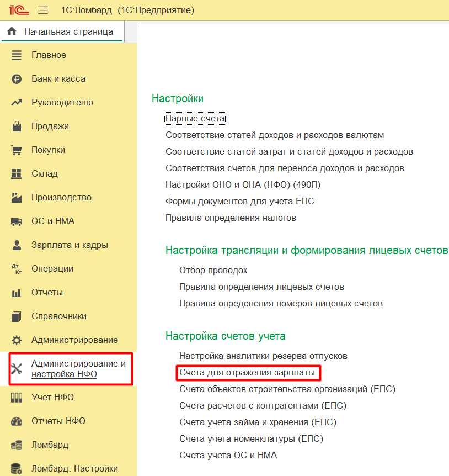The height and width of the screenshot is (476, 449).
Task: Open the Отбор проводок link
Action: tap(213, 271)
